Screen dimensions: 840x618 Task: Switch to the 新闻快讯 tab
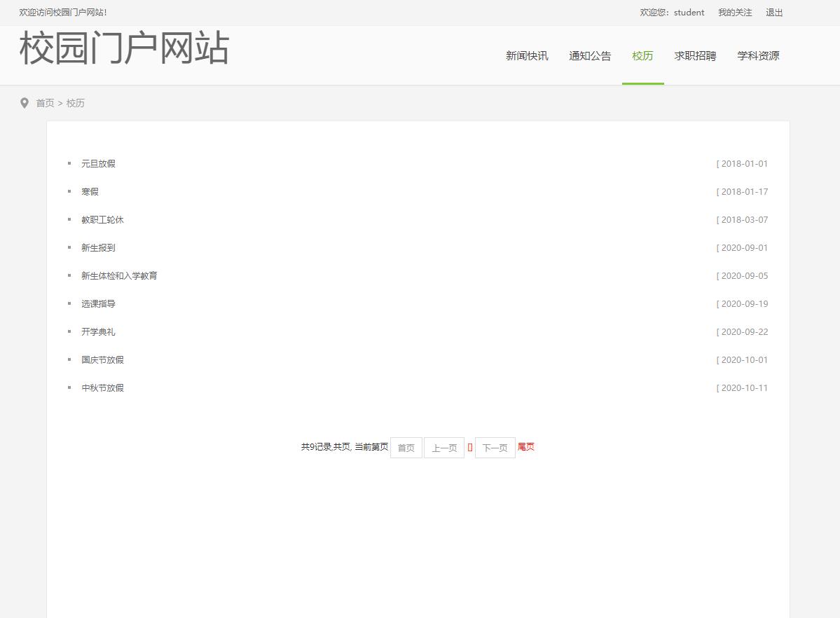coord(526,56)
